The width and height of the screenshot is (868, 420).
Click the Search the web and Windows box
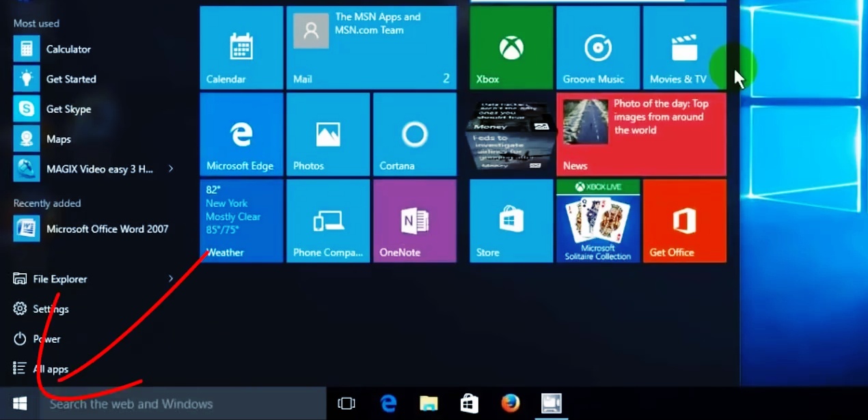(182, 404)
